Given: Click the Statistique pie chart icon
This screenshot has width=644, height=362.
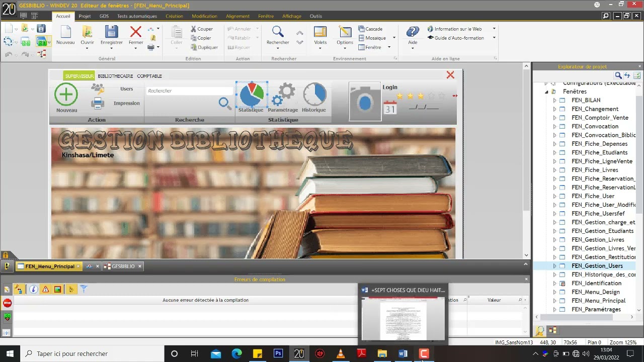Looking at the screenshot, I should click(x=251, y=94).
